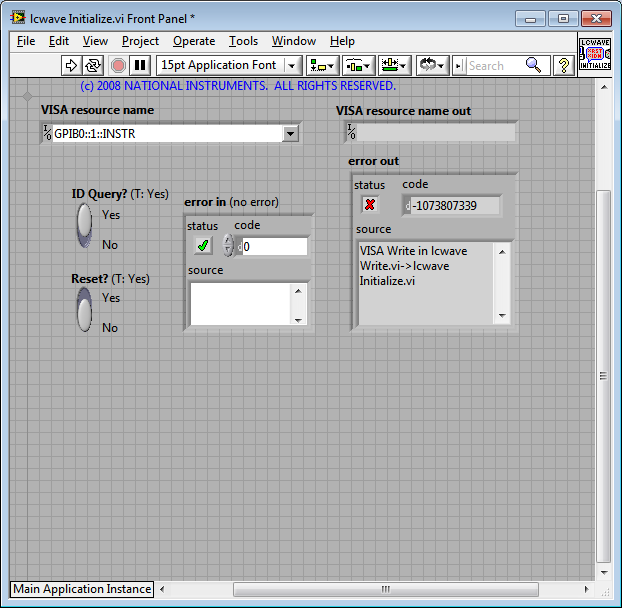Click VISA resource name I/O icon
The width and height of the screenshot is (622, 608).
click(x=47, y=133)
